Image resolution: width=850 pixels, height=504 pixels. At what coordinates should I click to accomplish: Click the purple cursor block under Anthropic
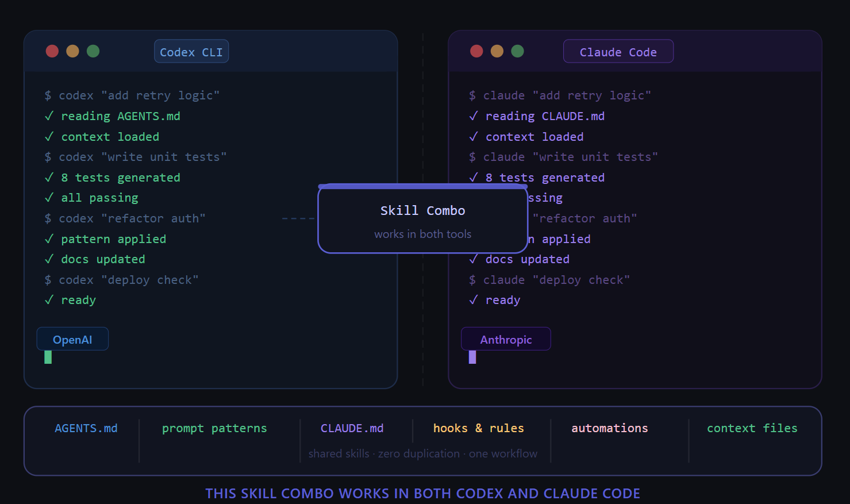click(x=472, y=357)
